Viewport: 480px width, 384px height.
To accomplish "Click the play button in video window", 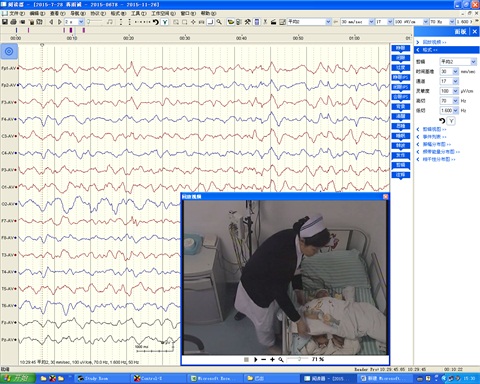I will [256, 359].
